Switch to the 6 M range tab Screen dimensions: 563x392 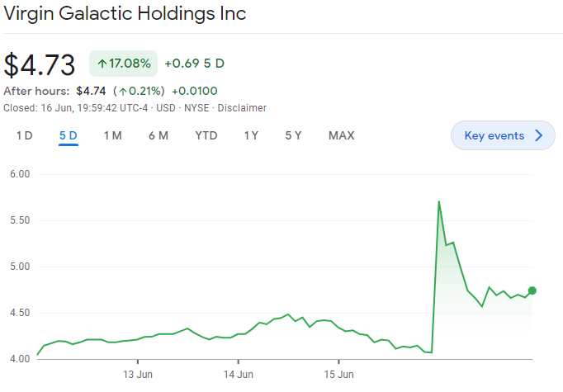point(158,135)
